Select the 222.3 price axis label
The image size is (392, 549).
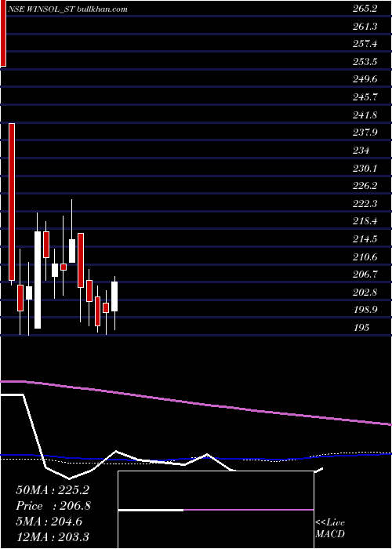pos(365,204)
